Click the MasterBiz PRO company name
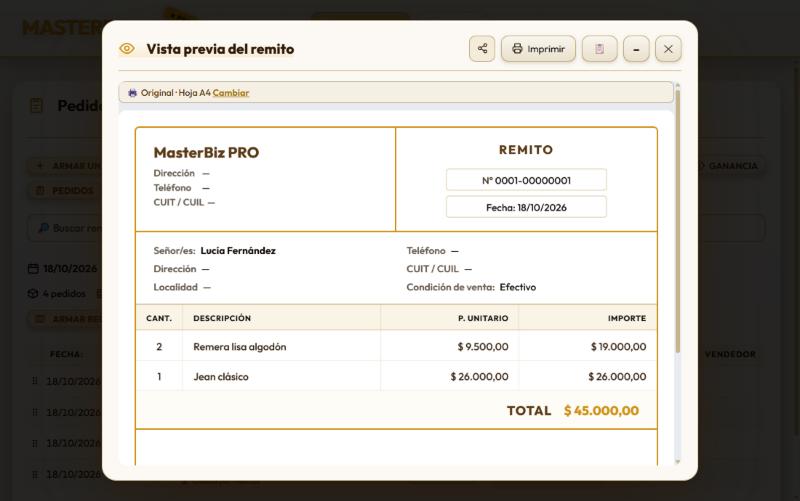Image resolution: width=800 pixels, height=501 pixels. point(206,153)
